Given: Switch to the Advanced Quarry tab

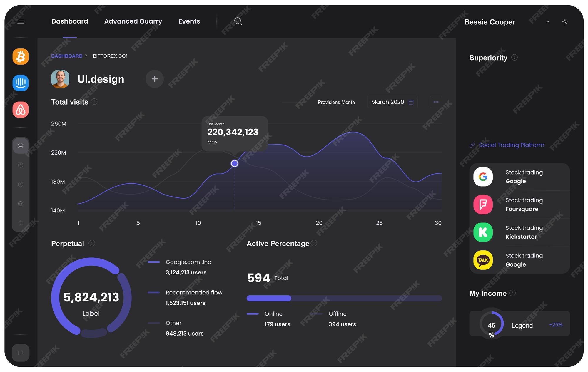Looking at the screenshot, I should [x=133, y=21].
